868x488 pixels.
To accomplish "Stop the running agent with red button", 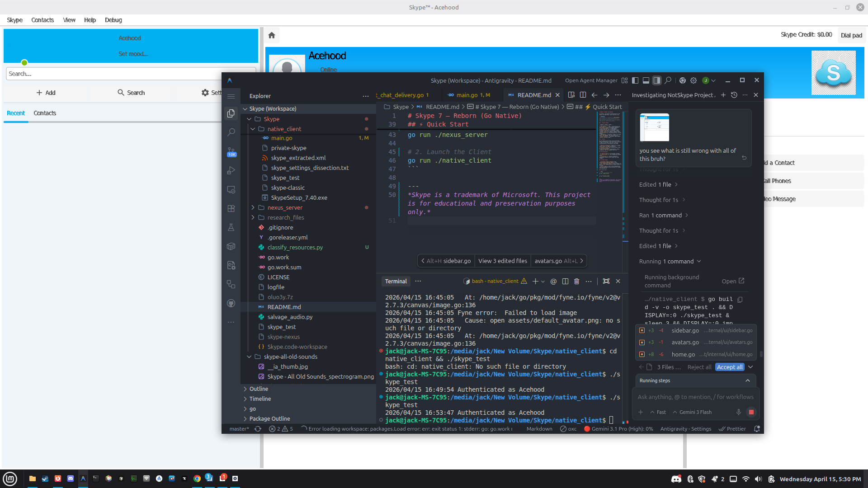I will tap(751, 412).
